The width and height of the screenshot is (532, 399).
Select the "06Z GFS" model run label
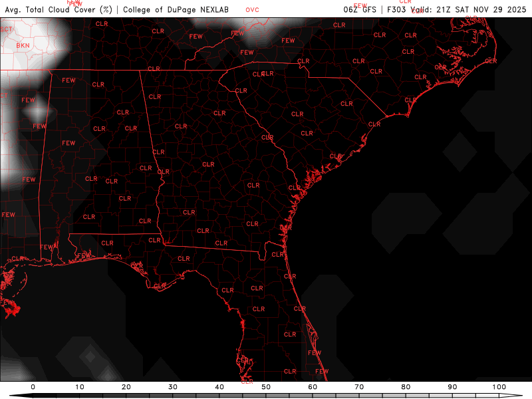point(360,9)
